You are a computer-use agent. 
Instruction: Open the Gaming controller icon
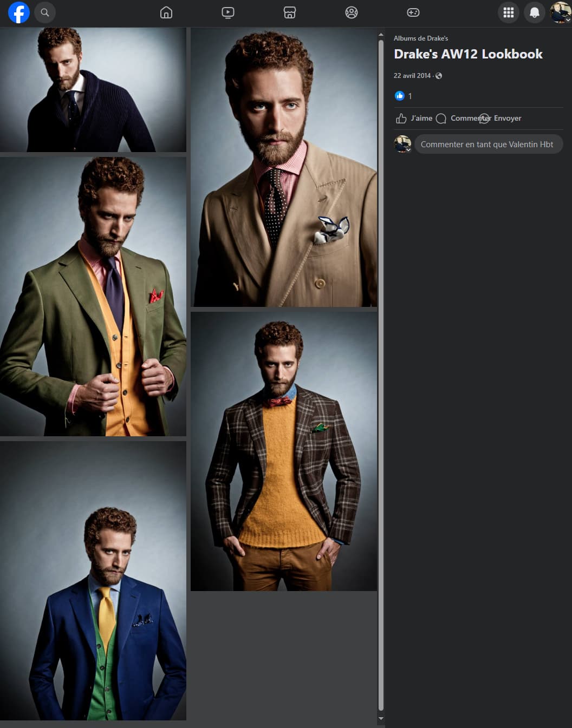[413, 12]
